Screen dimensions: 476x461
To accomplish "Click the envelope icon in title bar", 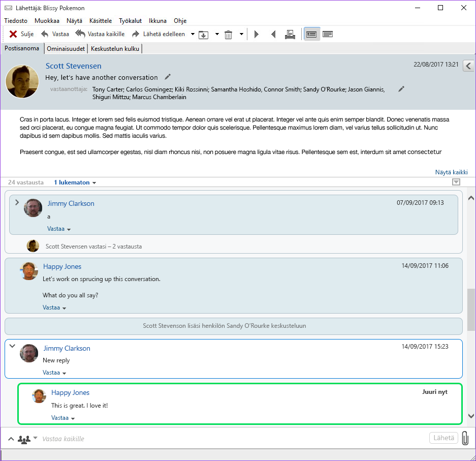I will click(x=9, y=8).
